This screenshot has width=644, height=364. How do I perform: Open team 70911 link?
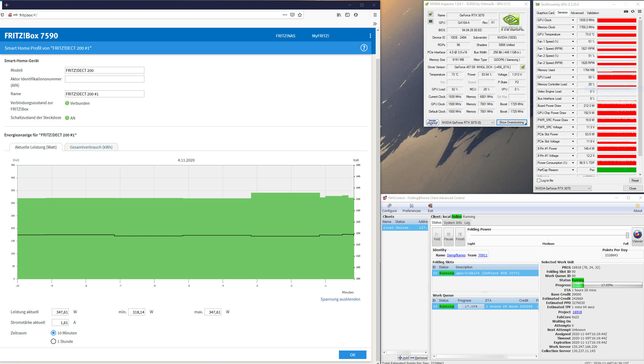pyautogui.click(x=482, y=255)
